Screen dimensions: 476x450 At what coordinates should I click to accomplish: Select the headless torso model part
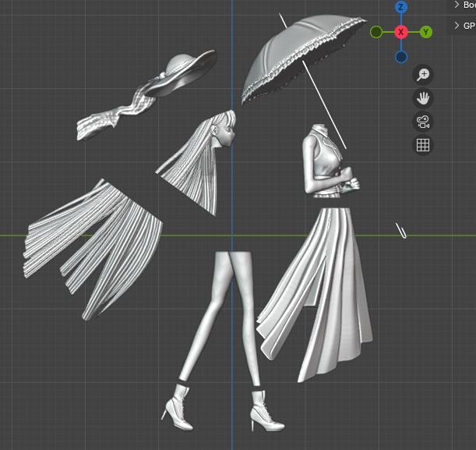pos(326,161)
